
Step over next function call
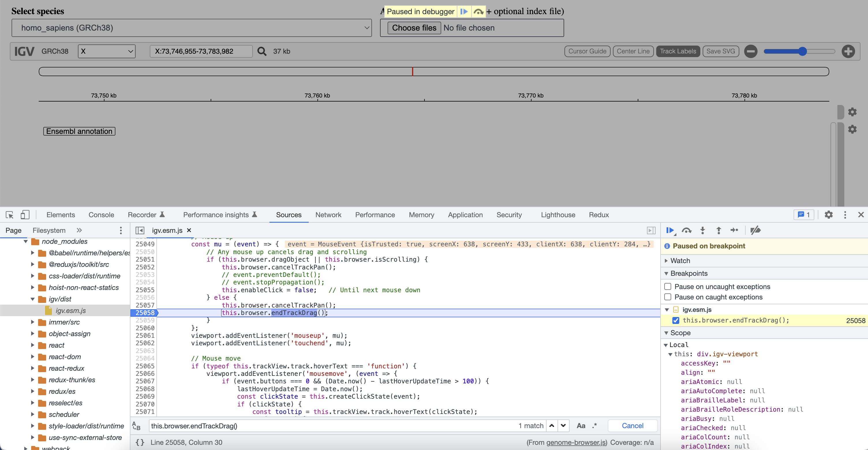pos(687,231)
